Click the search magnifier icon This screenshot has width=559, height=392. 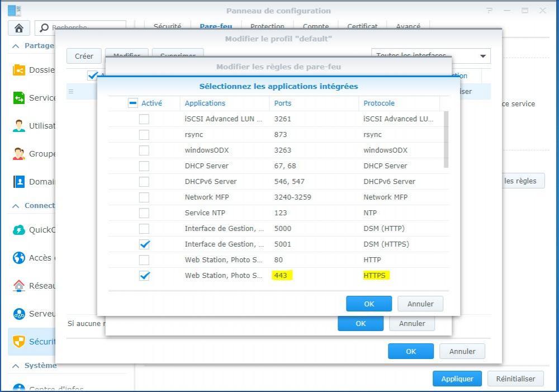click(x=44, y=27)
